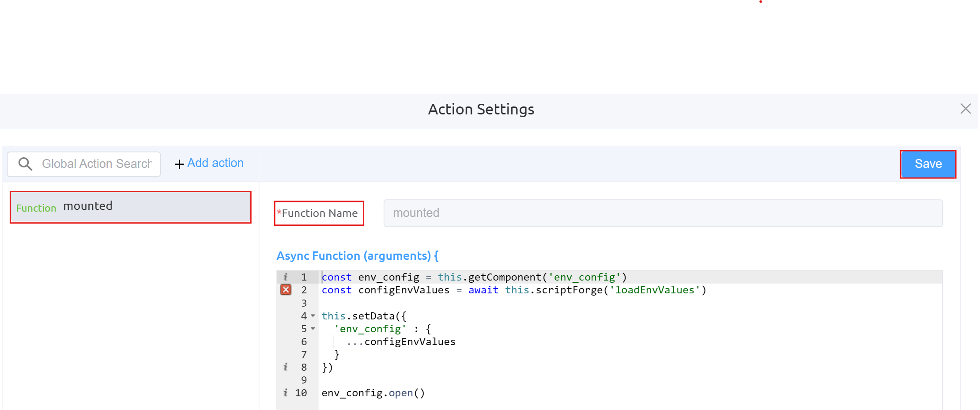Open the Add action link

(x=215, y=163)
